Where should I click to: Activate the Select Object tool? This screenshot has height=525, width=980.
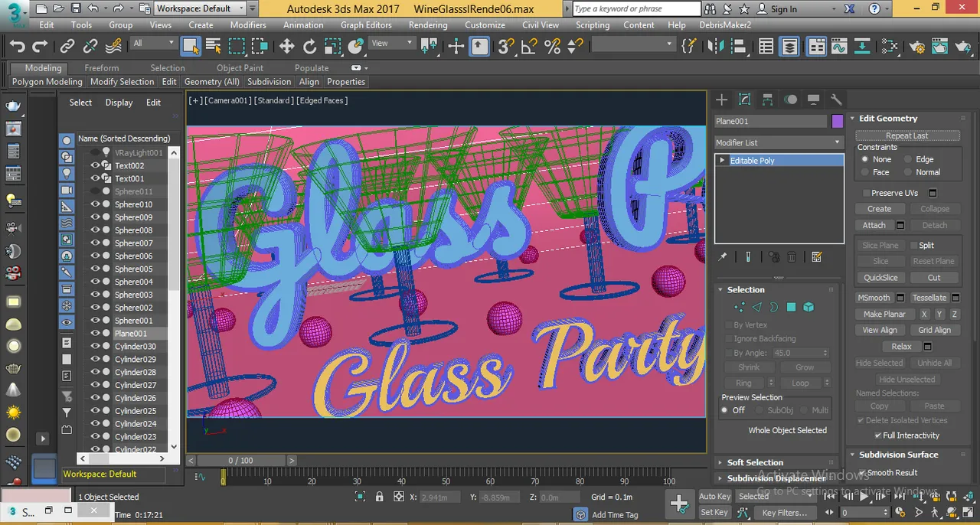pos(191,47)
